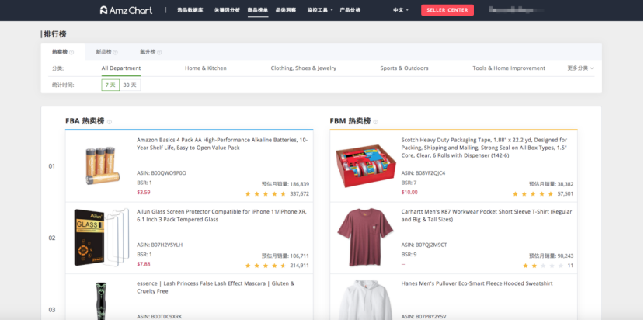This screenshot has height=320, width=644.
Task: Open Hanes Men's Pullover Sweatshirt title
Action: [477, 283]
